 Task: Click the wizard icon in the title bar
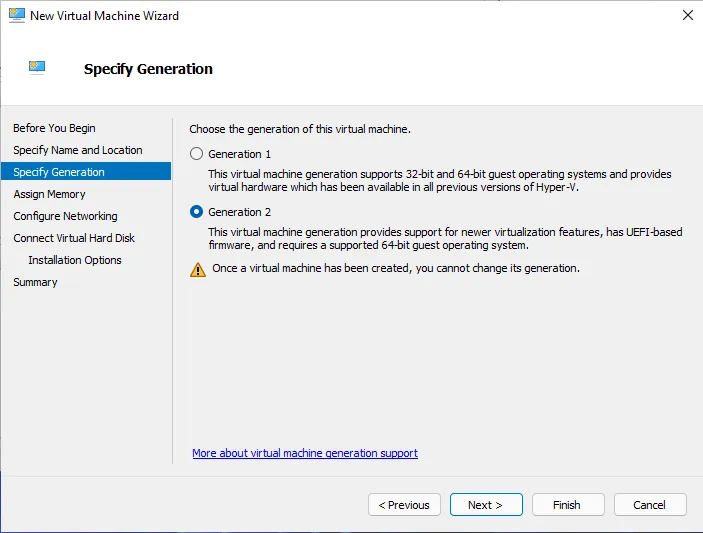[x=15, y=16]
